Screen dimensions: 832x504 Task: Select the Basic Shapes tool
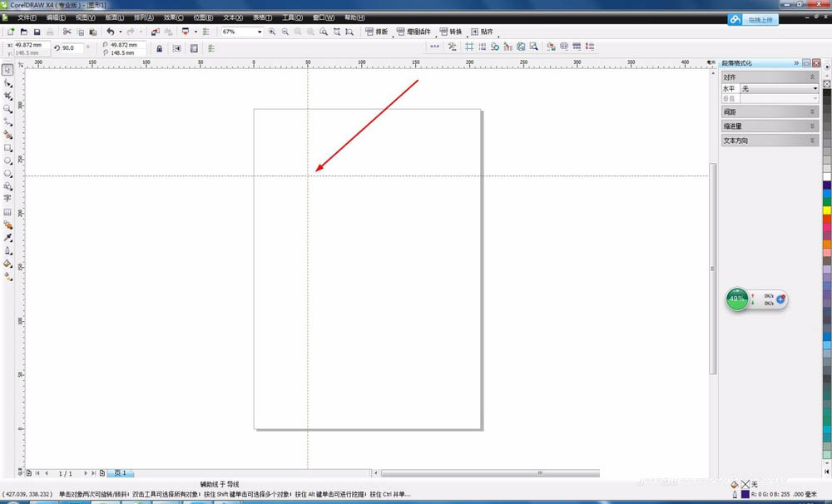click(7, 186)
